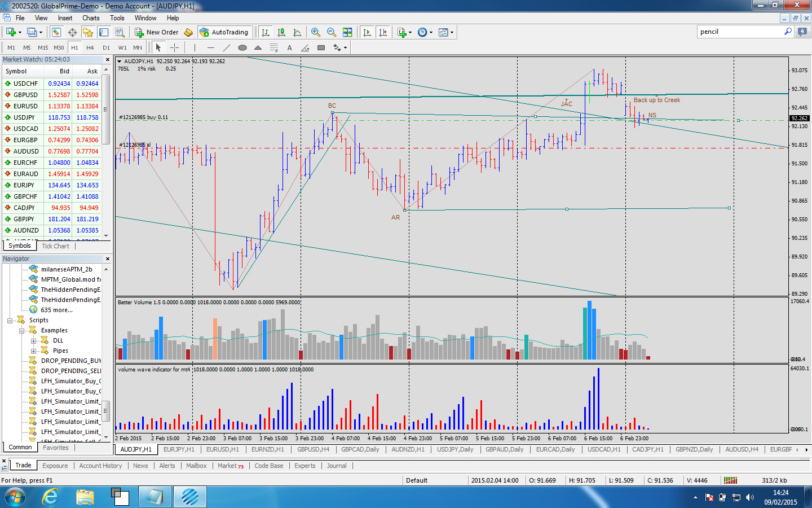Toggle the chart auto scroll button
812x508 pixels.
coord(367,32)
